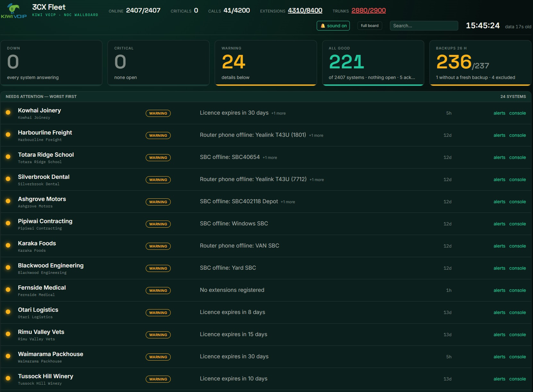The height and width of the screenshot is (392, 533).
Task: Click the Search input field
Action: pos(424,26)
